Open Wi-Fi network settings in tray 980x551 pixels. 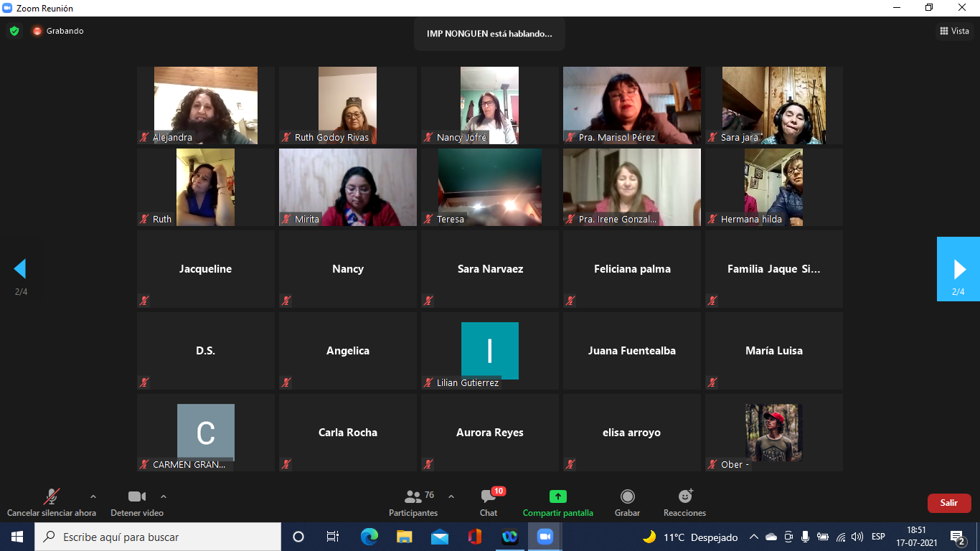point(840,537)
